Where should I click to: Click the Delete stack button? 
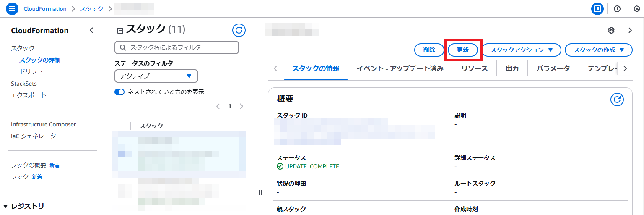[x=429, y=50]
